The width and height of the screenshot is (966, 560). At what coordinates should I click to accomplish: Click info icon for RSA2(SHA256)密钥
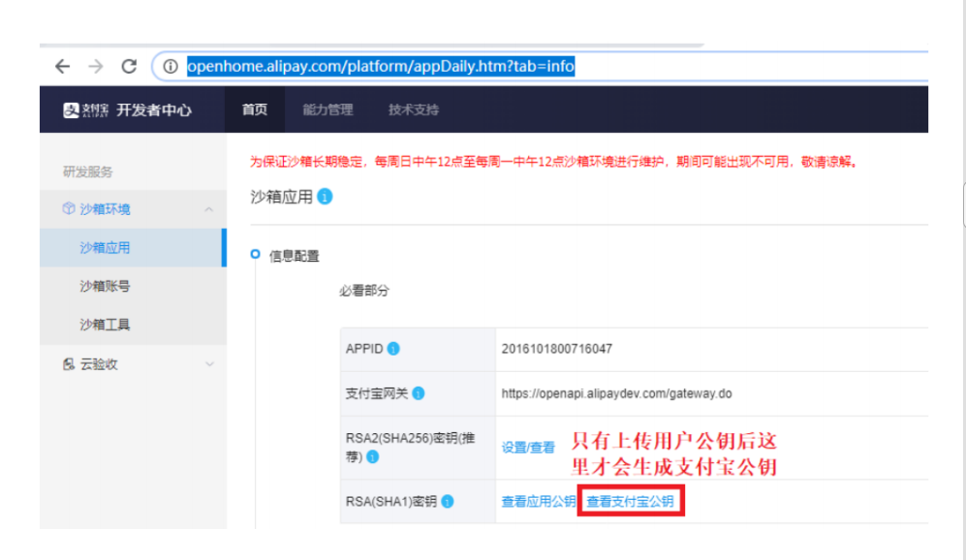[373, 456]
